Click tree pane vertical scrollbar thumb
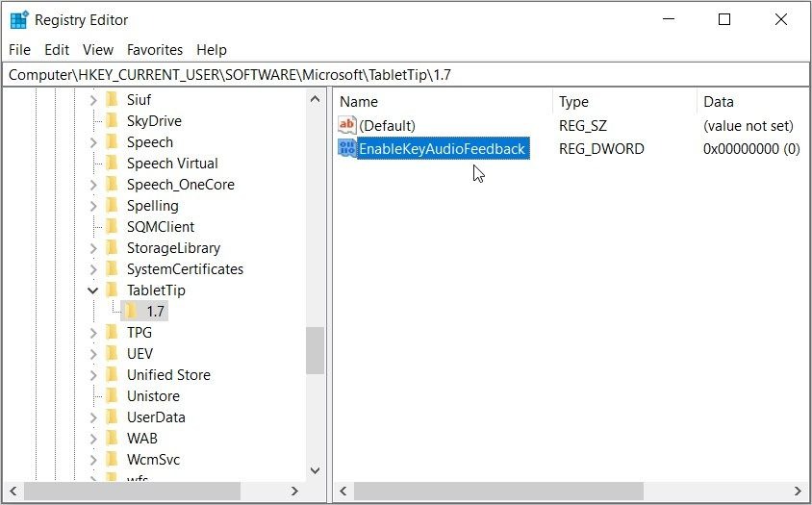Screen dimensions: 812x505 click(315, 350)
